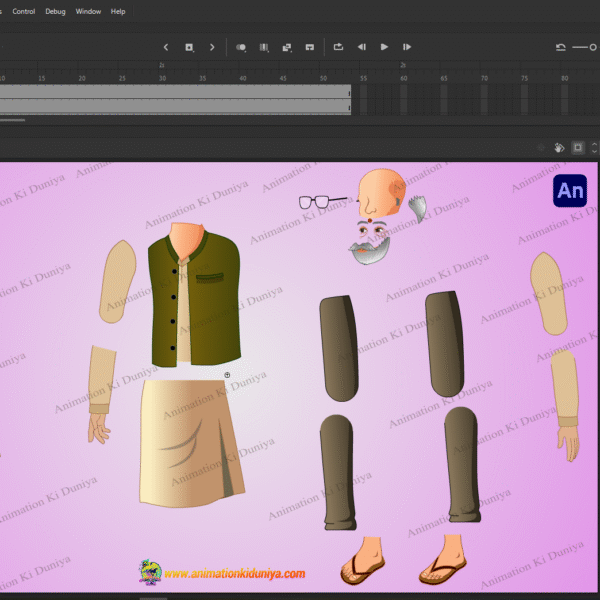
Task: Toggle Edit Multiple Frames
Action: coord(264,47)
